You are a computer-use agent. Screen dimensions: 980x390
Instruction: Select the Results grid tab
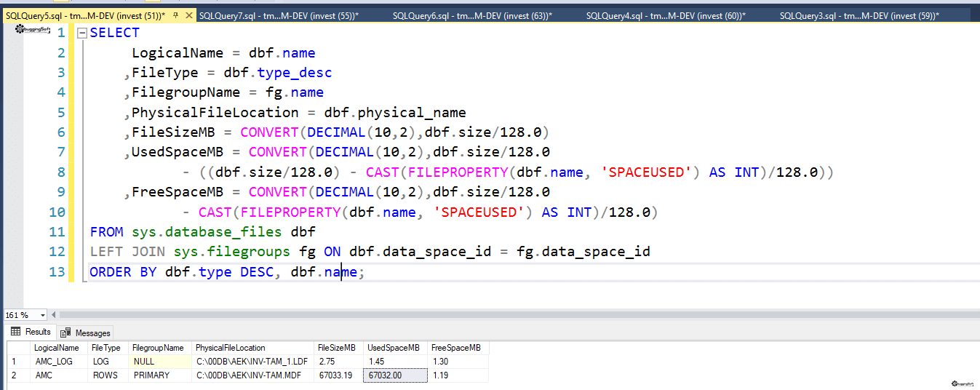tap(31, 332)
